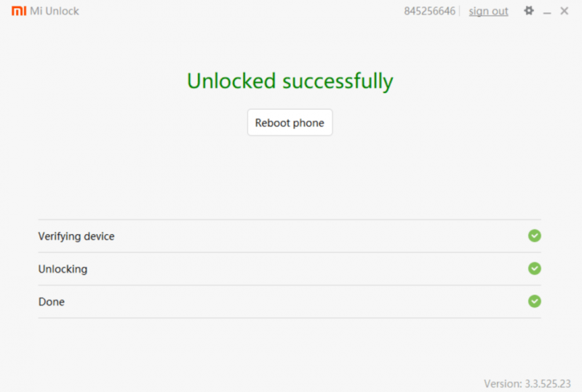Select the Unlocking row label
The image size is (582, 392).
pyautogui.click(x=63, y=269)
